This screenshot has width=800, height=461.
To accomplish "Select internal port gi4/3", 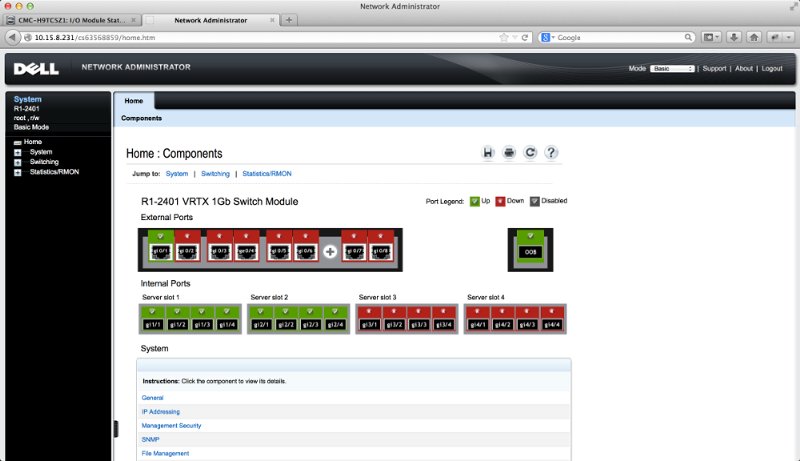I will [527, 319].
